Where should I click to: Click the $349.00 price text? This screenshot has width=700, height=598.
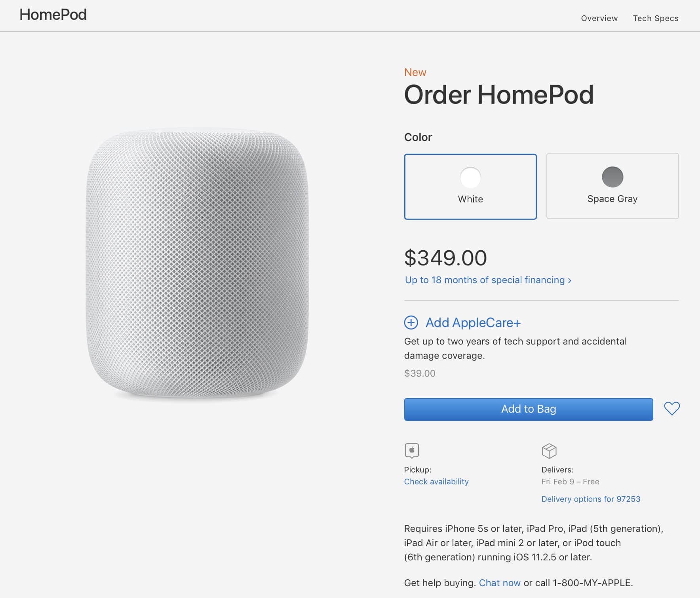coord(445,258)
